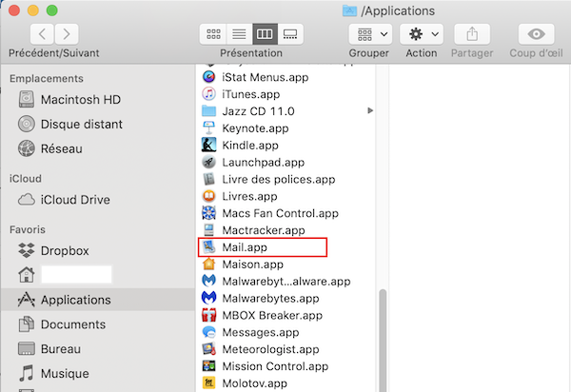Switch to gallery view mode
The width and height of the screenshot is (571, 392).
291,33
